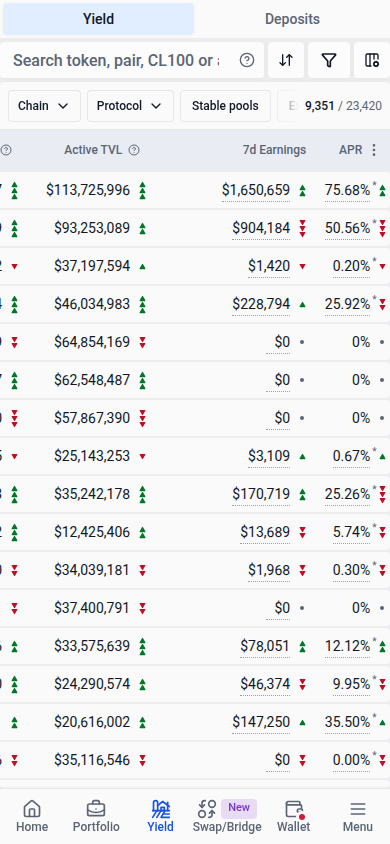Screen dimensions: 390x844
Task: Switch to the Yield tab
Action: (x=98, y=19)
